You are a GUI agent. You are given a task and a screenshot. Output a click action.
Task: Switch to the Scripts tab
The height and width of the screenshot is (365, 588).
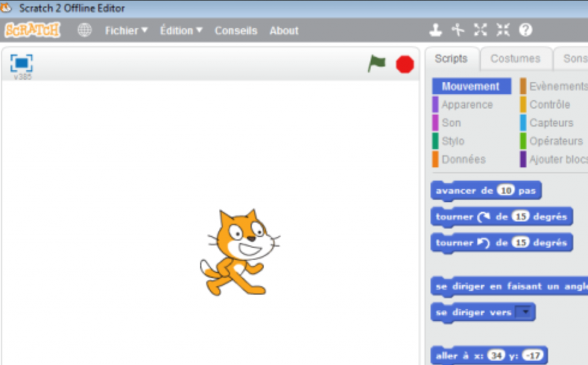pos(451,59)
